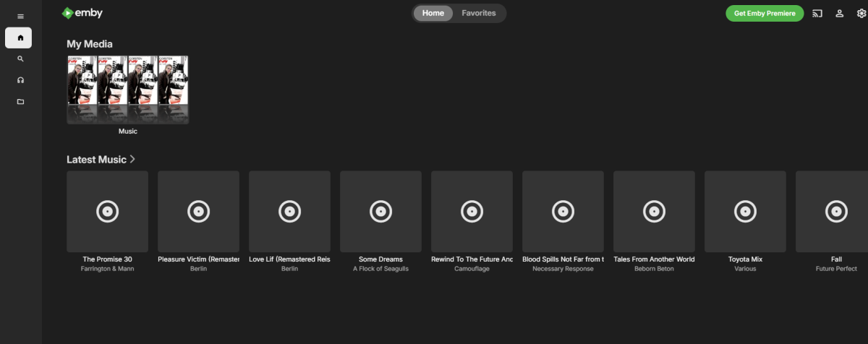Open settings gear icon
The image size is (868, 344).
point(861,13)
